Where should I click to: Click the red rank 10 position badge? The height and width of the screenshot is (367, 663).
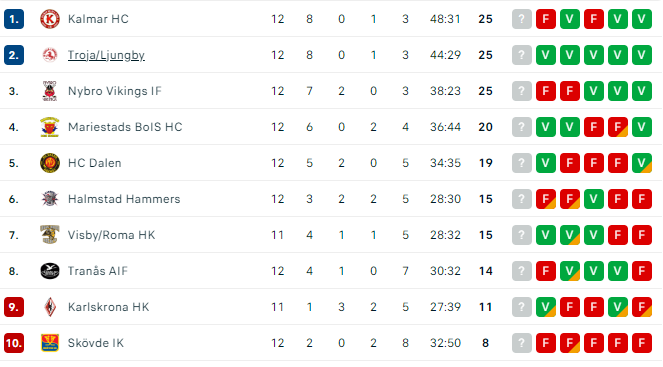(x=14, y=343)
